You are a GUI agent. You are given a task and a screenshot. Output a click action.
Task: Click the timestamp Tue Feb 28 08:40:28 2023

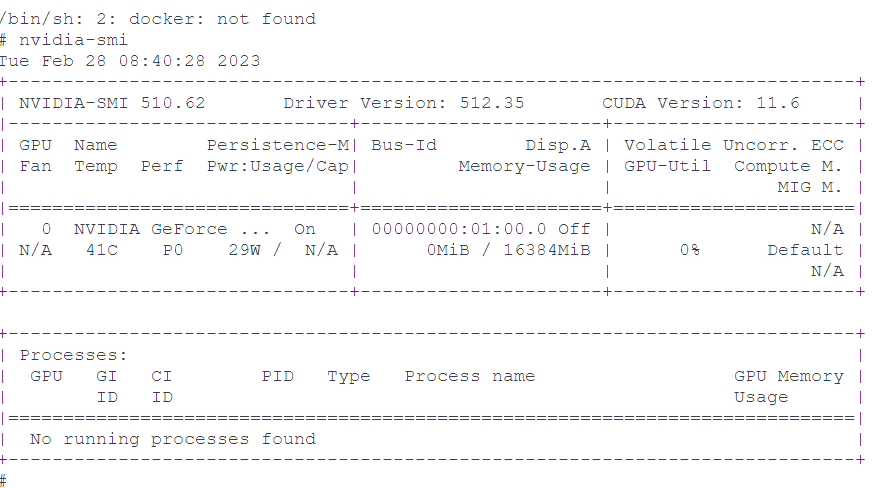pyautogui.click(x=130, y=61)
